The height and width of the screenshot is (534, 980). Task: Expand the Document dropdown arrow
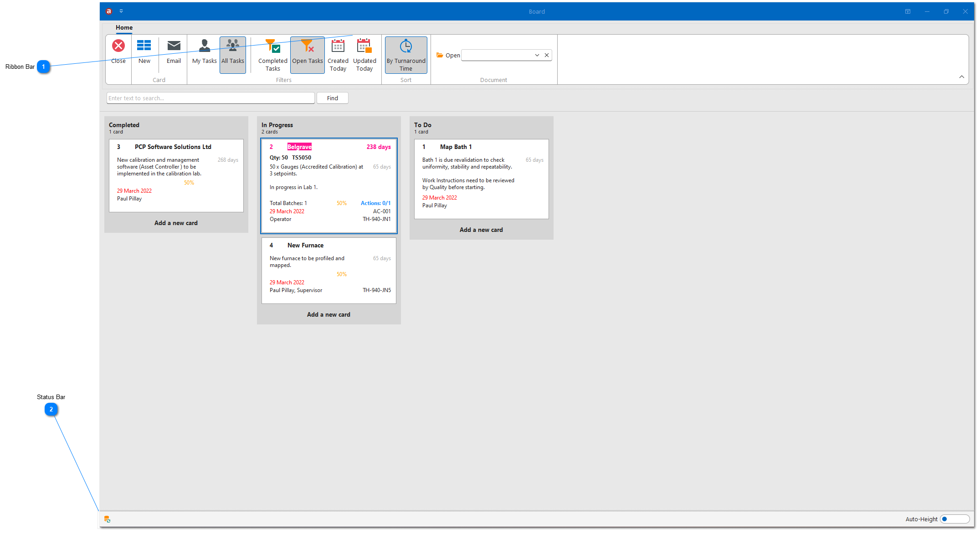[537, 55]
